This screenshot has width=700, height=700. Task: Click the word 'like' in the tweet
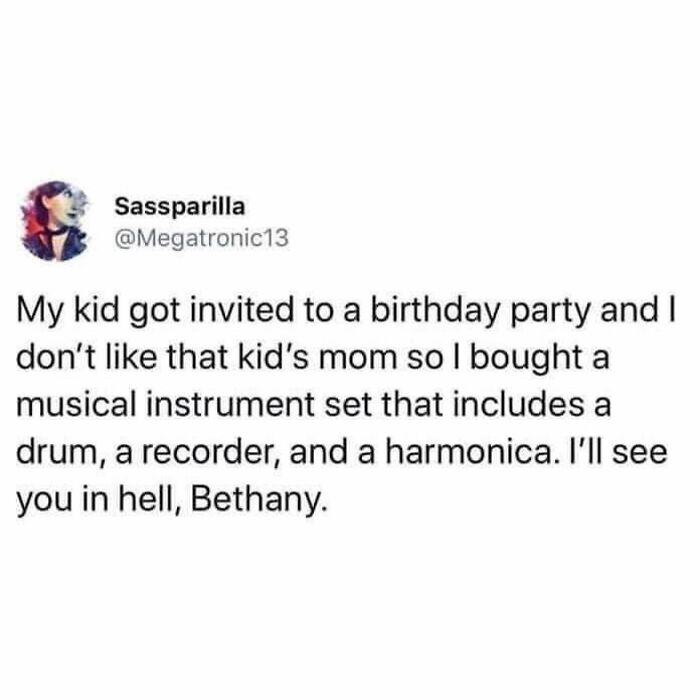pos(131,358)
